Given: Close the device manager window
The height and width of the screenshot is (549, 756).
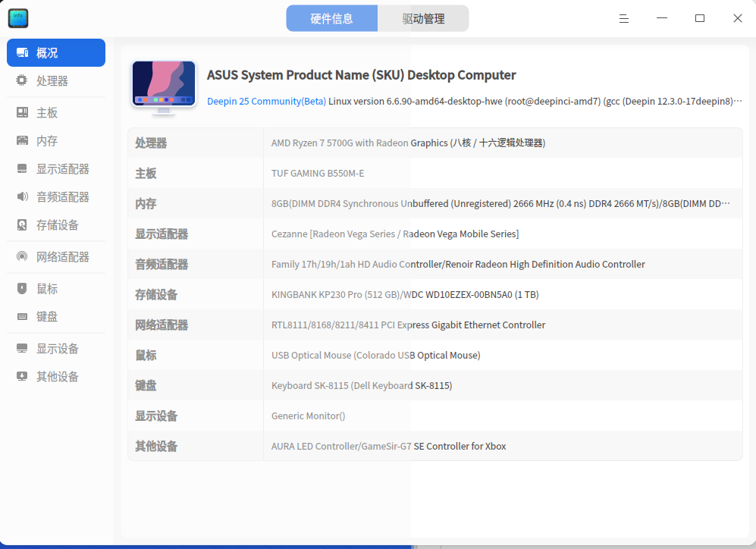Looking at the screenshot, I should tap(738, 18).
